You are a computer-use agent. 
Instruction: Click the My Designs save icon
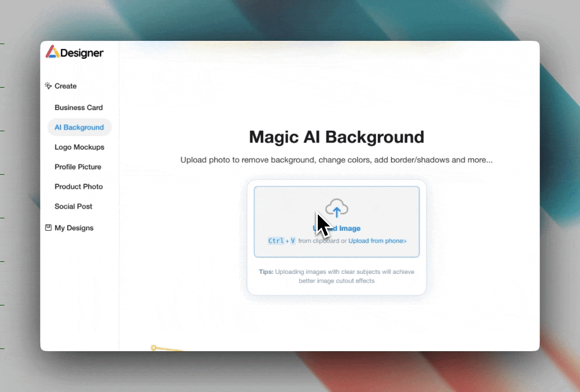(48, 228)
